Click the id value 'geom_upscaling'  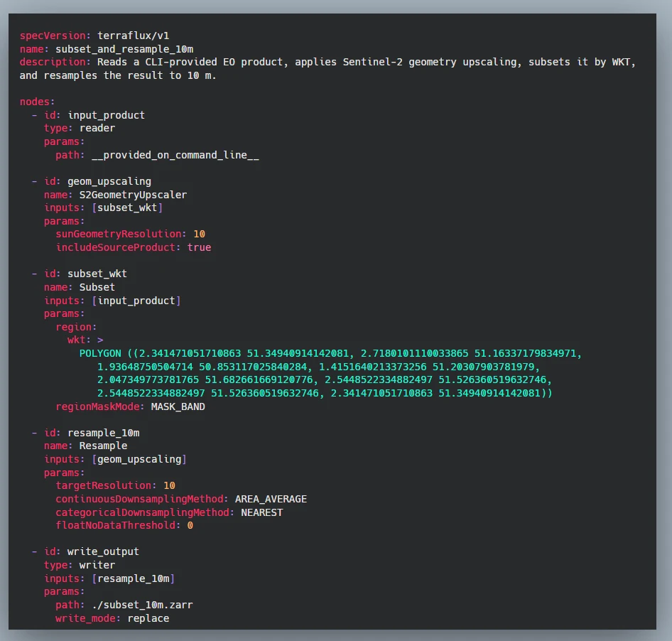click(x=109, y=181)
